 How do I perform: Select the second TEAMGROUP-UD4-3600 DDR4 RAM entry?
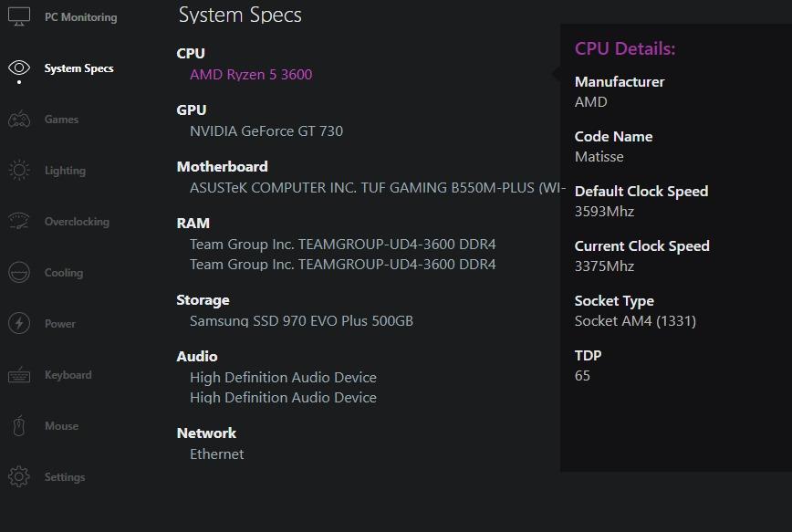tap(343, 265)
